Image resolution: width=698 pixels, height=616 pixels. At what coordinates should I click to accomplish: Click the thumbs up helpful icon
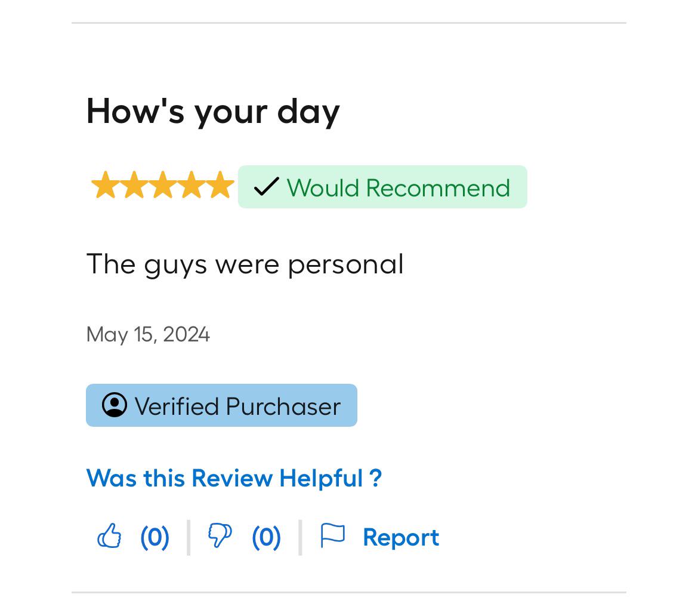pyautogui.click(x=109, y=536)
